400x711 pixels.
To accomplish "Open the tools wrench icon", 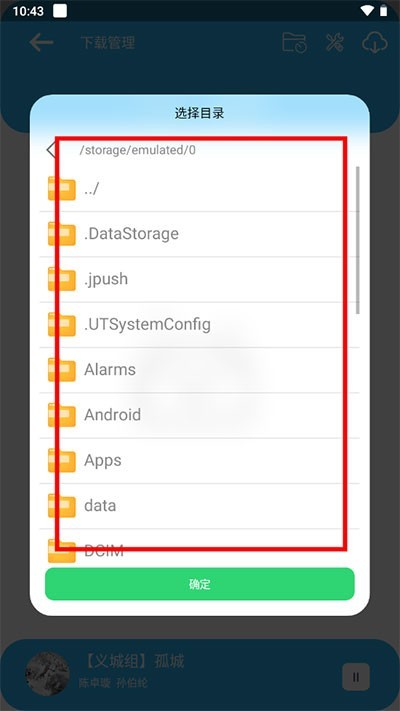I will 335,43.
